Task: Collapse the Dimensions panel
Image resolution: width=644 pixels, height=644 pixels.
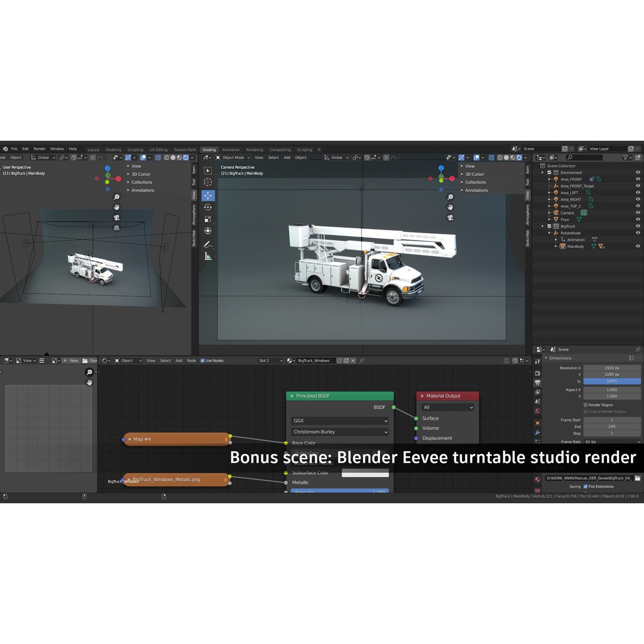Action: 546,358
